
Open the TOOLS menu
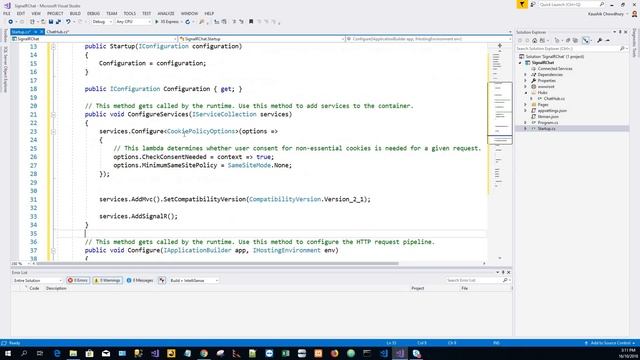tap(129, 13)
